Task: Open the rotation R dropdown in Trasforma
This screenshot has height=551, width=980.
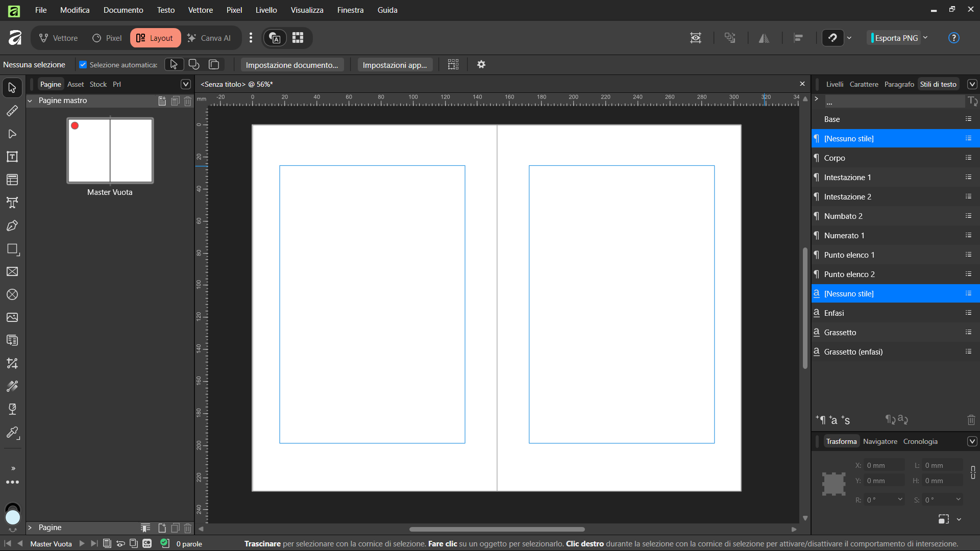Action: [900, 499]
